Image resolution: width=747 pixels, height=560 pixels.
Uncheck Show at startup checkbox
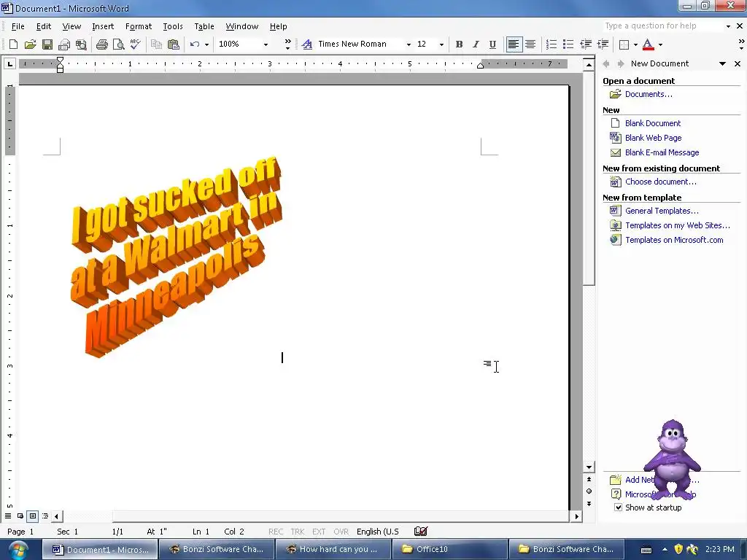tap(618, 507)
